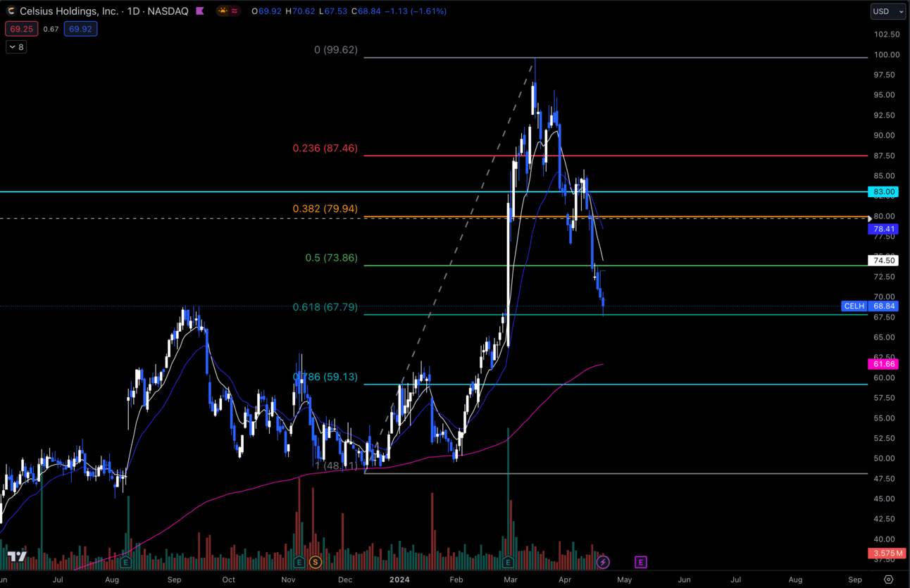Click the red 3.575M volume label
The width and height of the screenshot is (910, 588).
pyautogui.click(x=886, y=553)
